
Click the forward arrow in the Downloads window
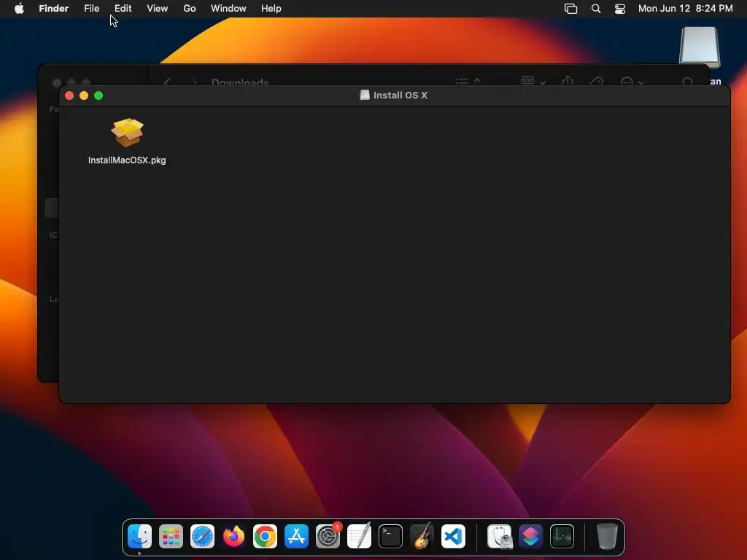click(x=193, y=82)
